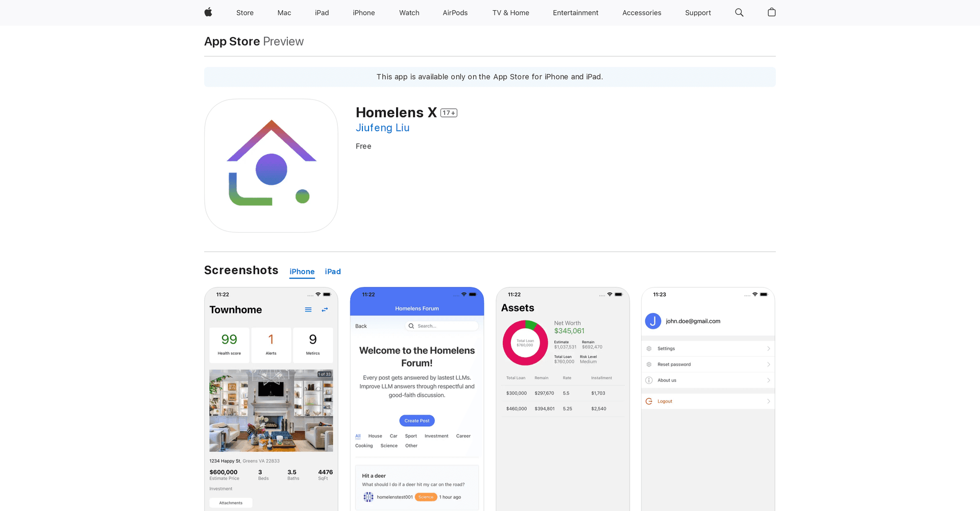This screenshot has width=980, height=511.
Task: Click the Attachments button in Townhome screenshot
Action: click(231, 503)
